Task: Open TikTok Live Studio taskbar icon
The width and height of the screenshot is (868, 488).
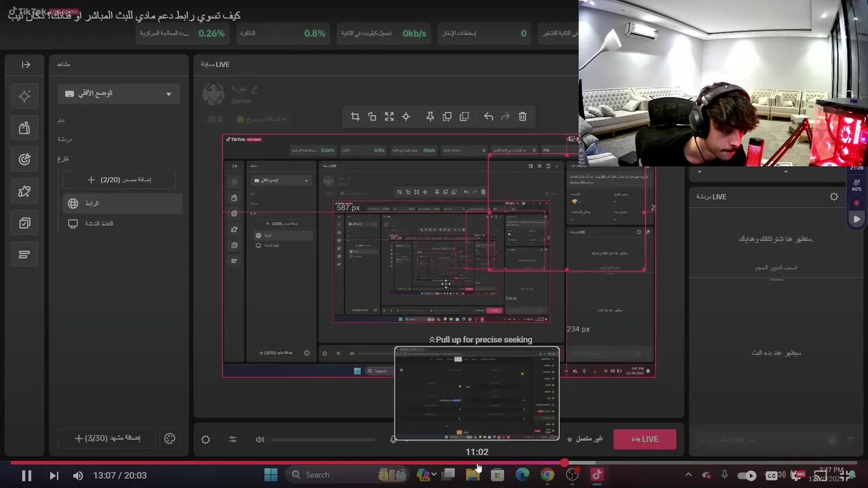Action: coord(597,474)
